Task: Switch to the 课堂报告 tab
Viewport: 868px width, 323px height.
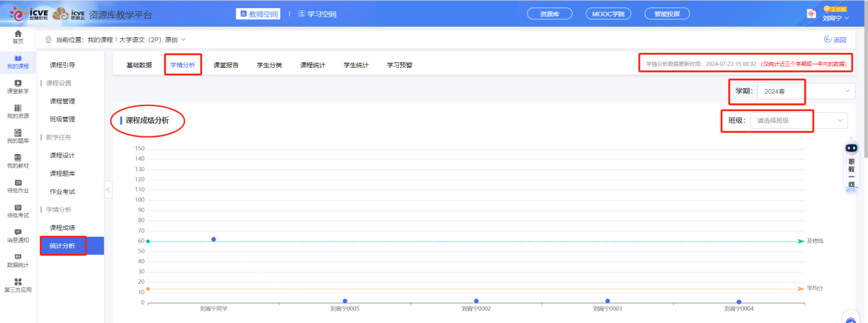Action: click(226, 65)
